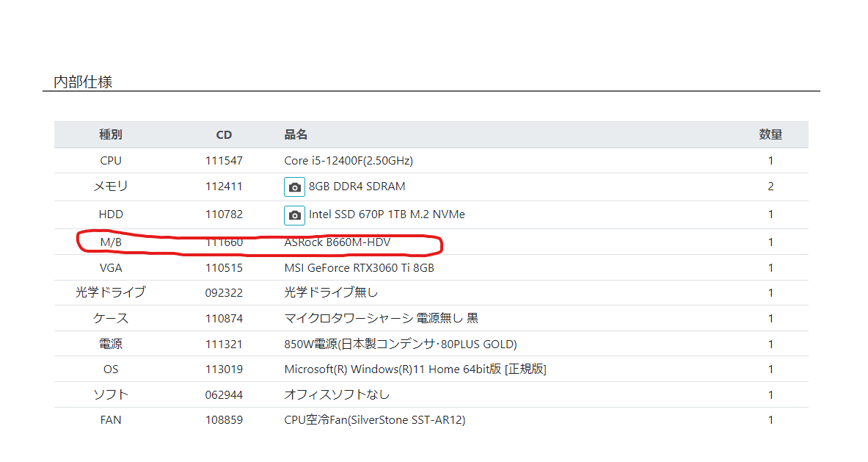The image size is (868, 462).
Task: Select the ソフト type cell
Action: pos(111,395)
